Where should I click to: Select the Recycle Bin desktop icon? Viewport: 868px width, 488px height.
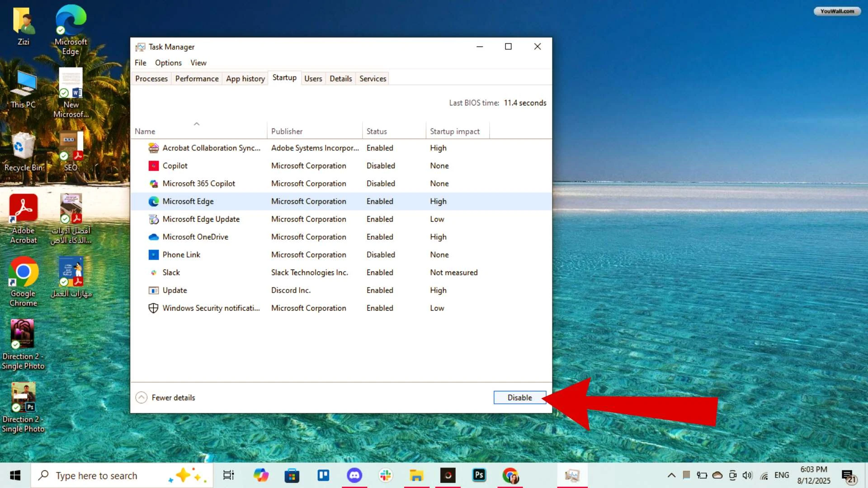(24, 152)
